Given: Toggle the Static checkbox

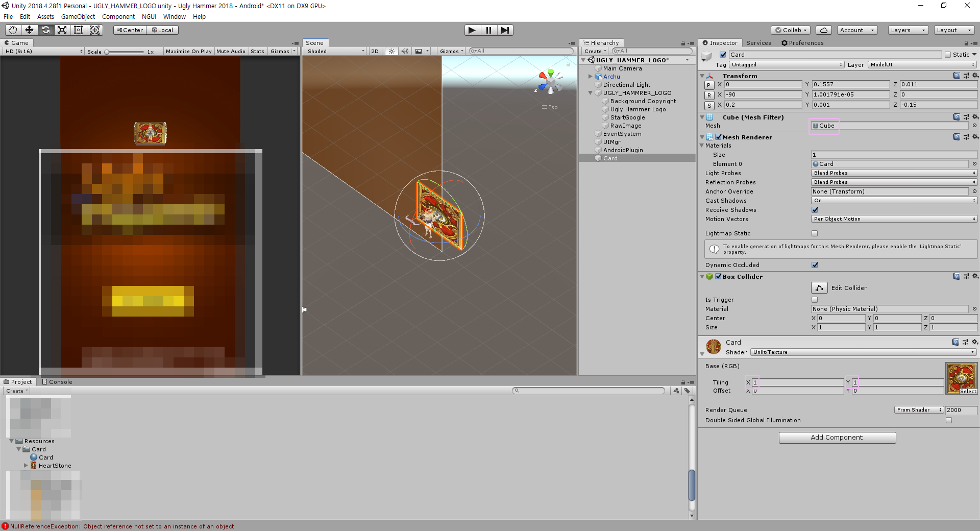Looking at the screenshot, I should 948,55.
